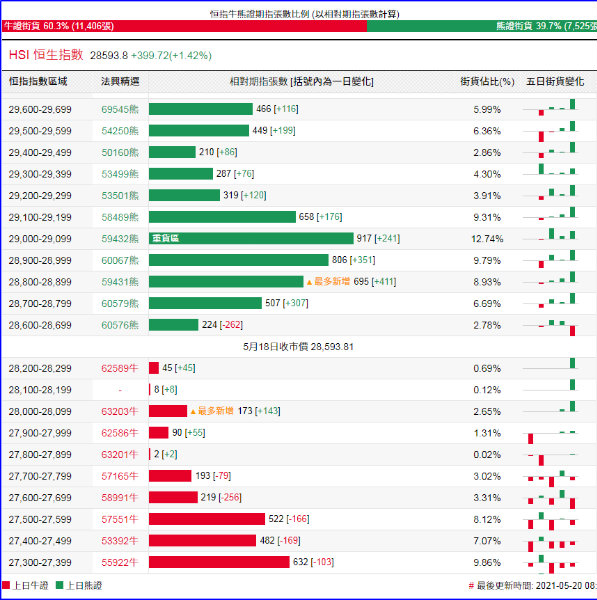Click the green bar labeled 重貨區
597x600 pixels.
tap(251, 238)
